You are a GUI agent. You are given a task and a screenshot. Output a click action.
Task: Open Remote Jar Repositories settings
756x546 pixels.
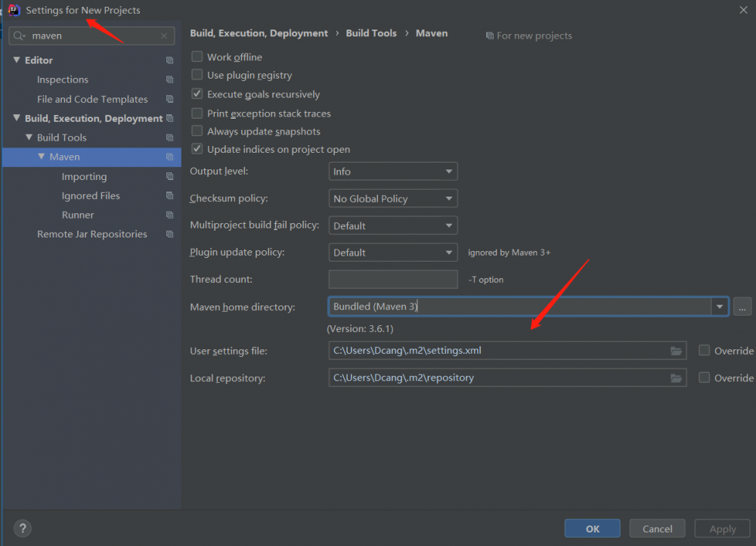(92, 234)
